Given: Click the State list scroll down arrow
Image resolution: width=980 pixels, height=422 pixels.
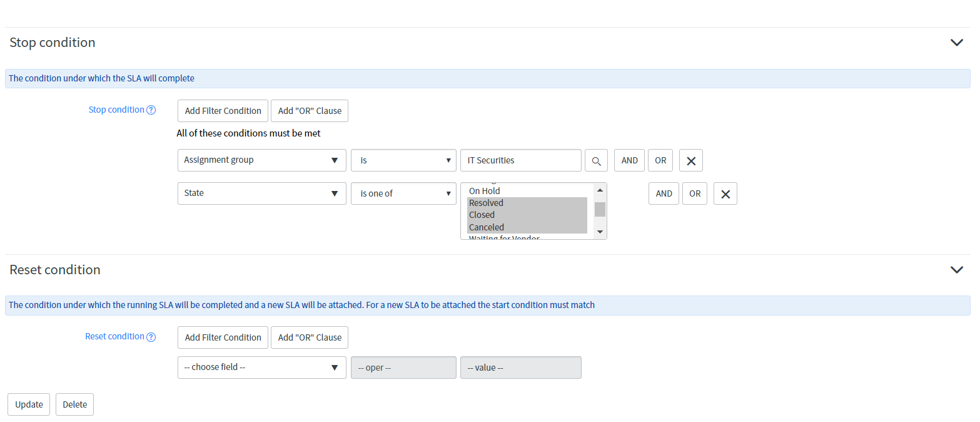Looking at the screenshot, I should point(600,232).
